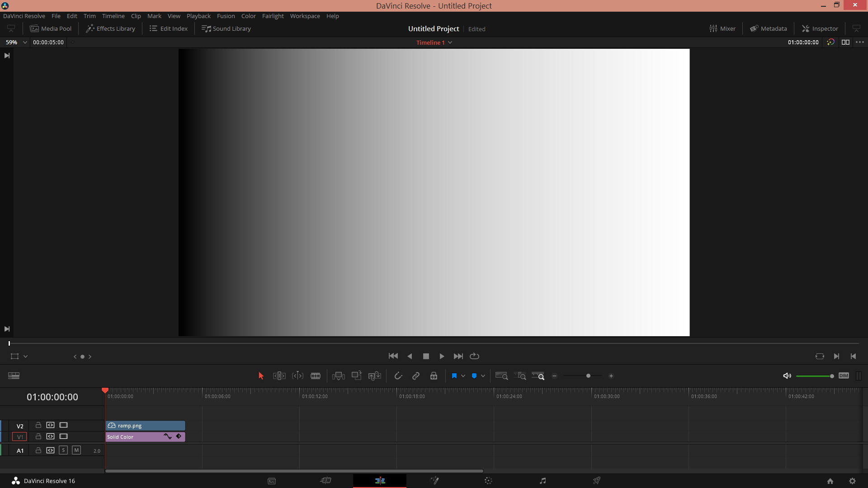Open the Effects Library panel
The width and height of the screenshot is (868, 488).
[x=111, y=28]
